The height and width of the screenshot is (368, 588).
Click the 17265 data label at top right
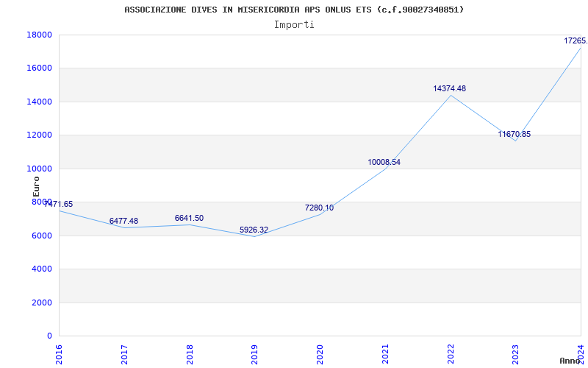[x=576, y=40]
